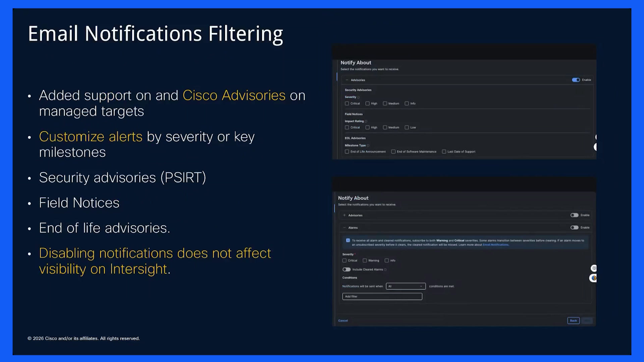644x362 pixels.
Task: Collapse the Advisories section via its minus icon
Action: pyautogui.click(x=347, y=80)
